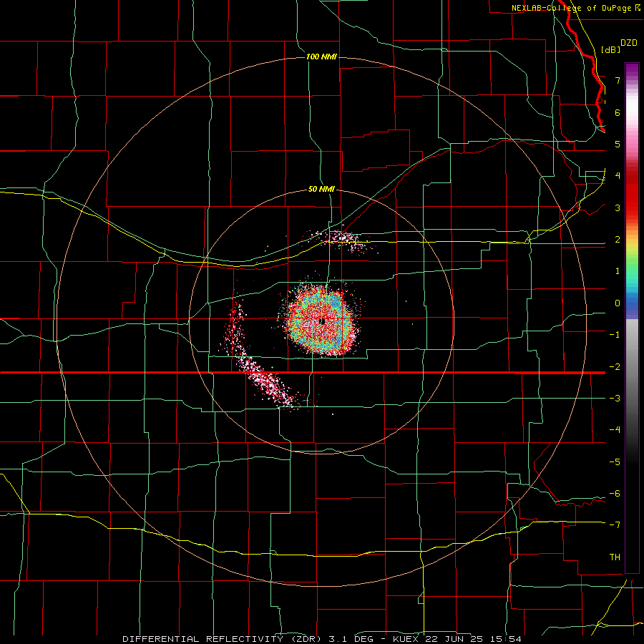Click the DZD product label

coord(628,43)
